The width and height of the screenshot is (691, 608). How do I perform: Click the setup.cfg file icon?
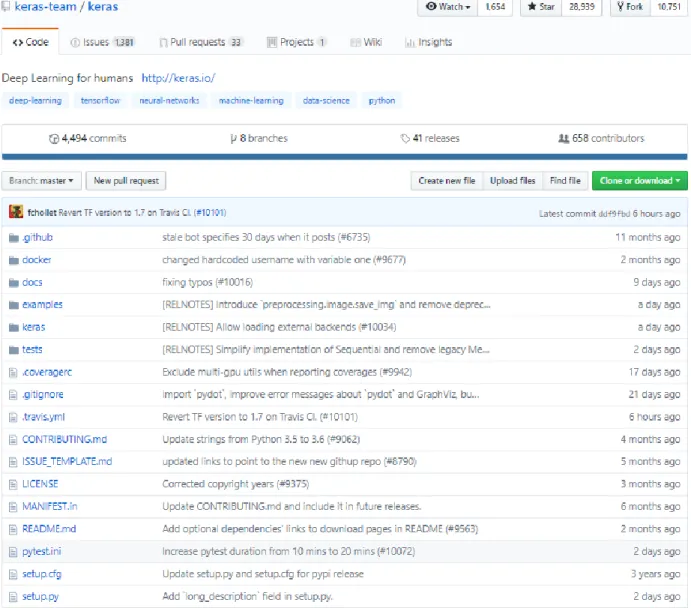pyautogui.click(x=13, y=574)
